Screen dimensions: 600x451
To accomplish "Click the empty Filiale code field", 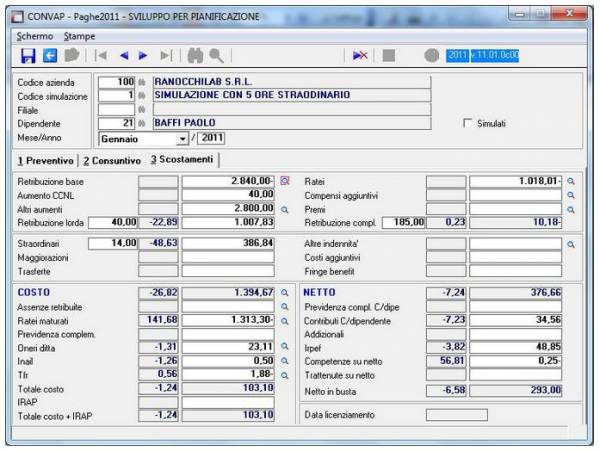I will pos(116,110).
